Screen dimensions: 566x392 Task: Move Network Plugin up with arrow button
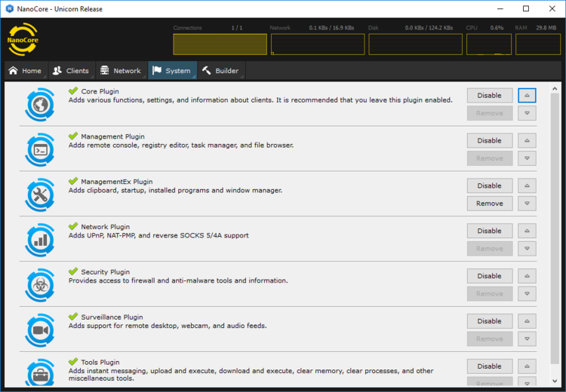pos(527,231)
